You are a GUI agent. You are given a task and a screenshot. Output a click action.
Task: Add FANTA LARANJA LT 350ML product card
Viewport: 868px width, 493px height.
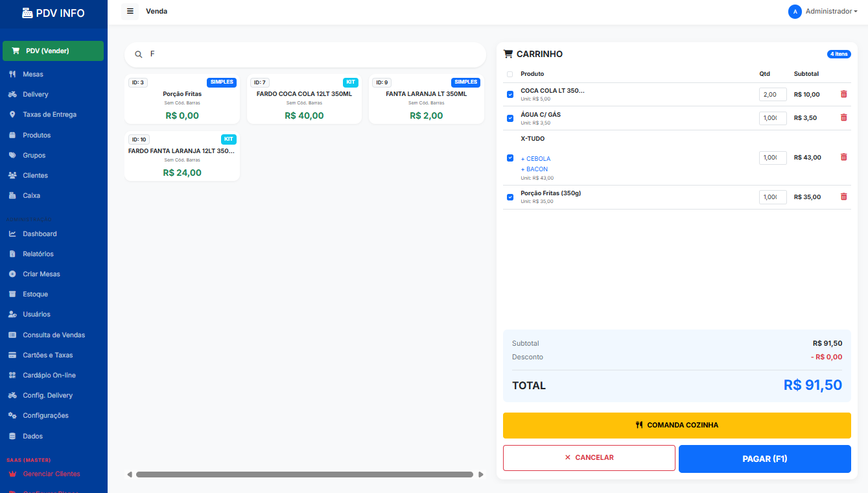tap(427, 99)
